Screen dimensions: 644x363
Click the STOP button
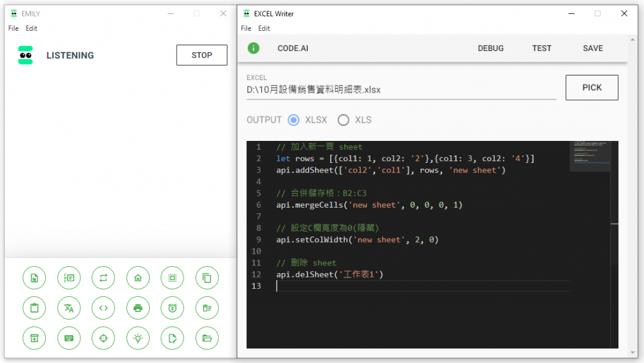[202, 55]
